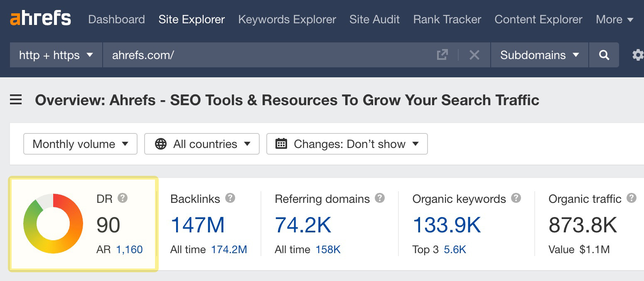Viewport: 644px width, 281px height.
Task: Open the http + https protocol dropdown
Action: [55, 54]
